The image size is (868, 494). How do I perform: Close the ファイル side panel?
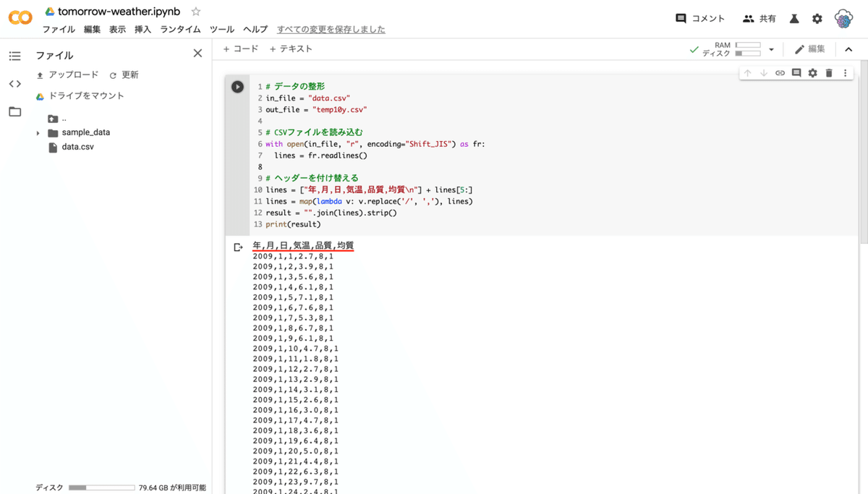point(197,54)
